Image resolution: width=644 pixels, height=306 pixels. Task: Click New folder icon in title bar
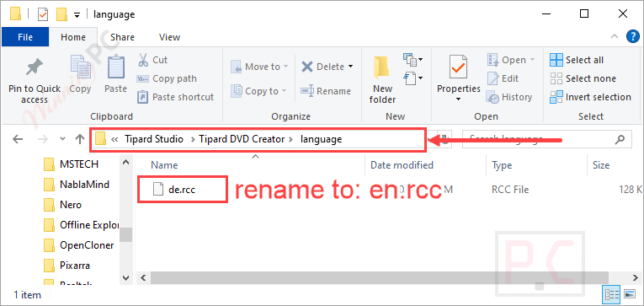click(61, 15)
